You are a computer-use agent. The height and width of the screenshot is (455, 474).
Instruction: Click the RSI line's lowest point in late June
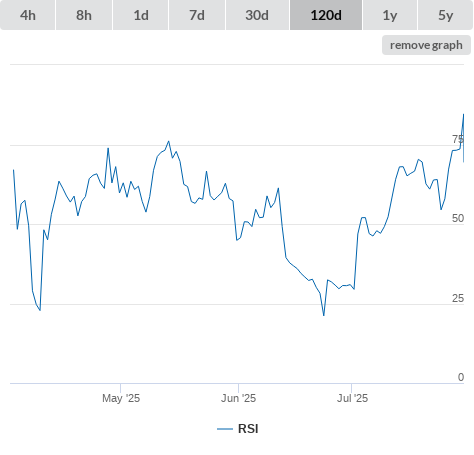pos(323,315)
